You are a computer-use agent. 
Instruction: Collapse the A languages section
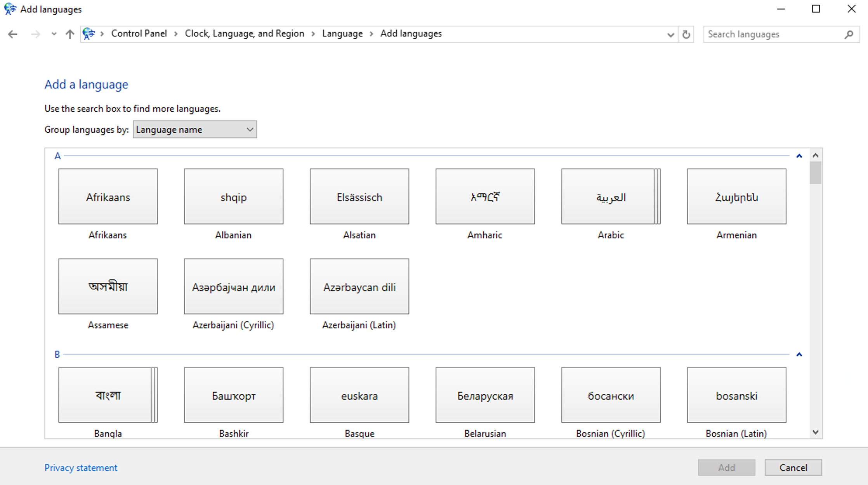pyautogui.click(x=799, y=156)
